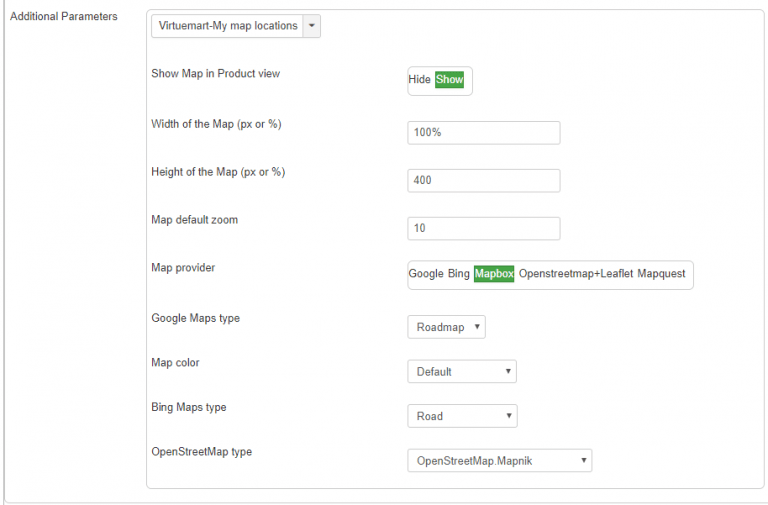Click the plugin selector dropdown arrow
The image size is (768, 505).
[x=311, y=26]
